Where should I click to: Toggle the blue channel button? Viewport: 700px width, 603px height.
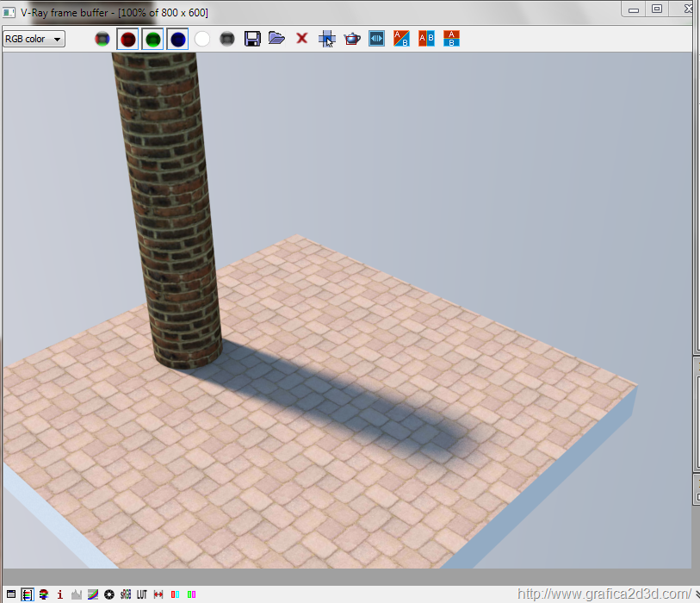(177, 39)
